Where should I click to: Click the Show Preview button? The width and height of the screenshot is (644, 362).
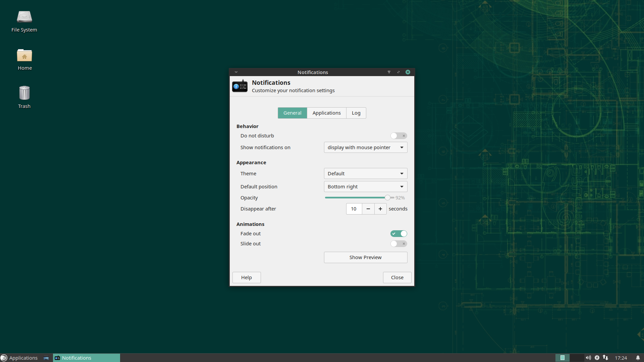pos(365,257)
